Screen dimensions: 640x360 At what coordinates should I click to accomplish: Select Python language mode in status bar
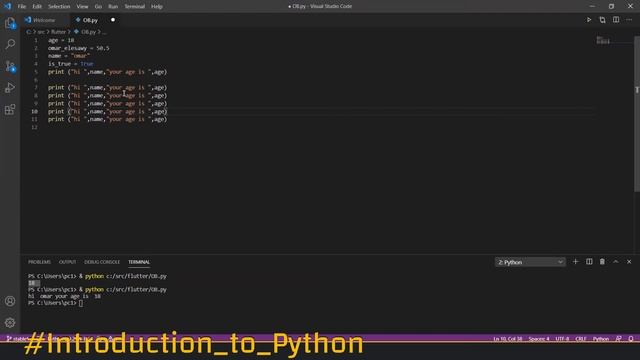click(x=601, y=339)
